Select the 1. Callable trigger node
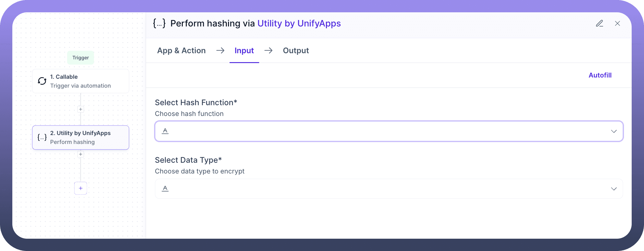Viewport: 644px width, 251px height. pos(81,81)
